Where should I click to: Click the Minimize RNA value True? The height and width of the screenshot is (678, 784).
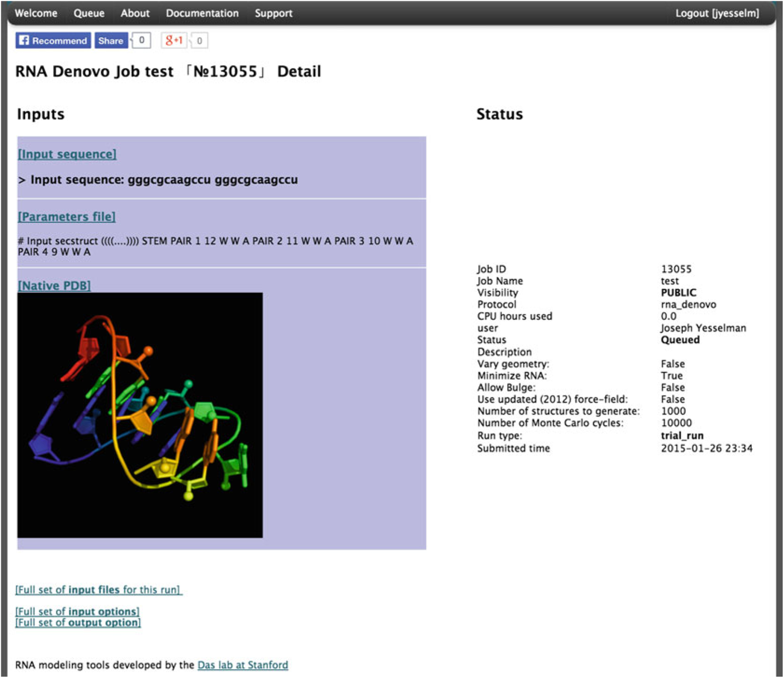coord(672,376)
